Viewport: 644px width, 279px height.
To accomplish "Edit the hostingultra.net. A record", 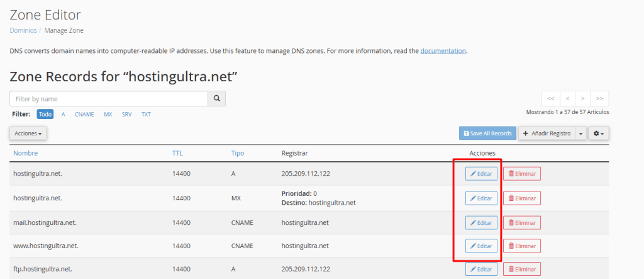I will coord(481,173).
